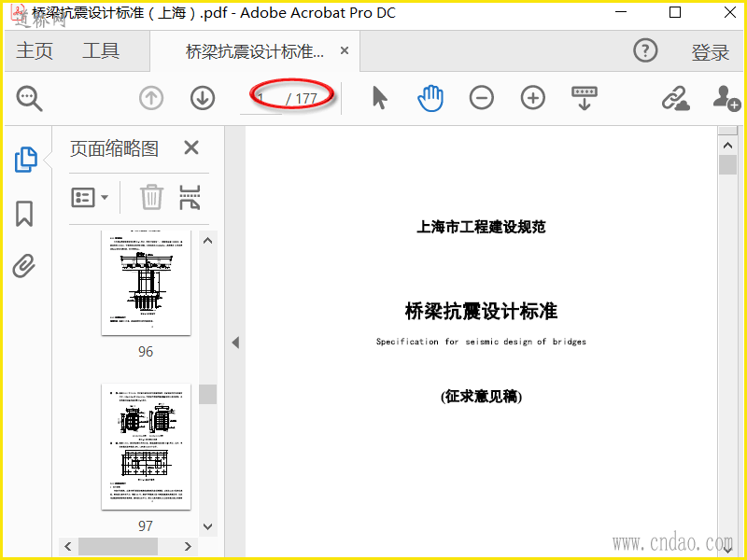The image size is (747, 560).
Task: Open the bookmarks panel icon
Action: 24,214
